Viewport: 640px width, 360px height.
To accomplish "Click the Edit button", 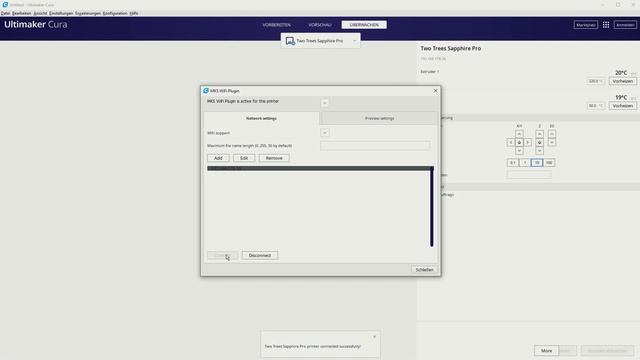I will (x=244, y=158).
